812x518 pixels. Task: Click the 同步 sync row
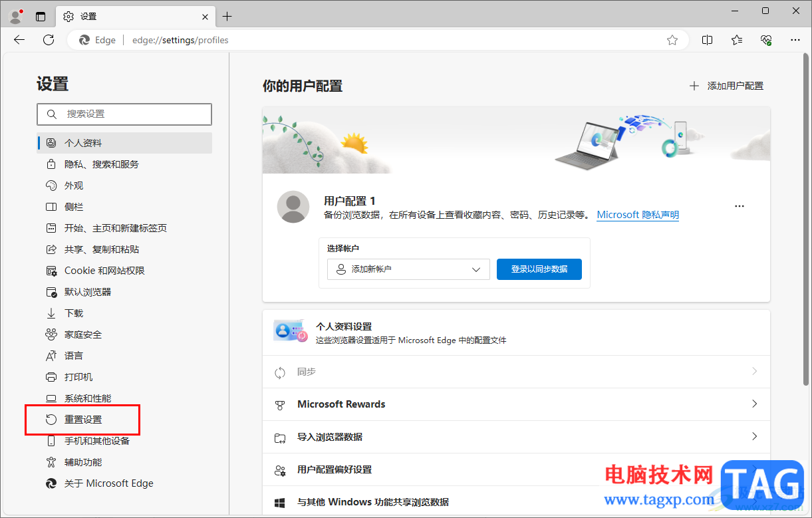(517, 371)
